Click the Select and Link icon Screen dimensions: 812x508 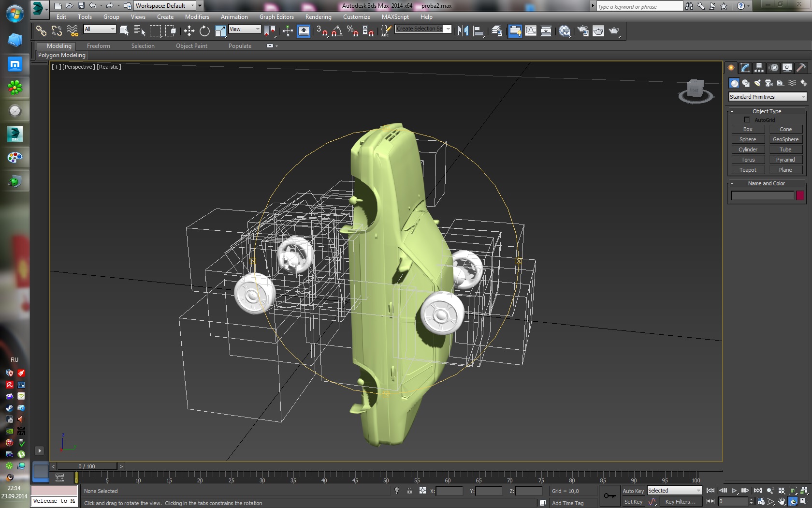click(x=41, y=31)
